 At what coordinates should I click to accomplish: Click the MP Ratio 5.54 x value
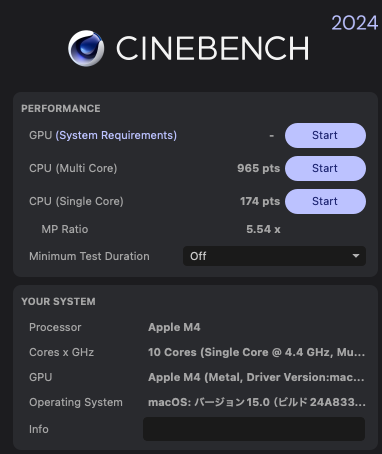(x=263, y=229)
